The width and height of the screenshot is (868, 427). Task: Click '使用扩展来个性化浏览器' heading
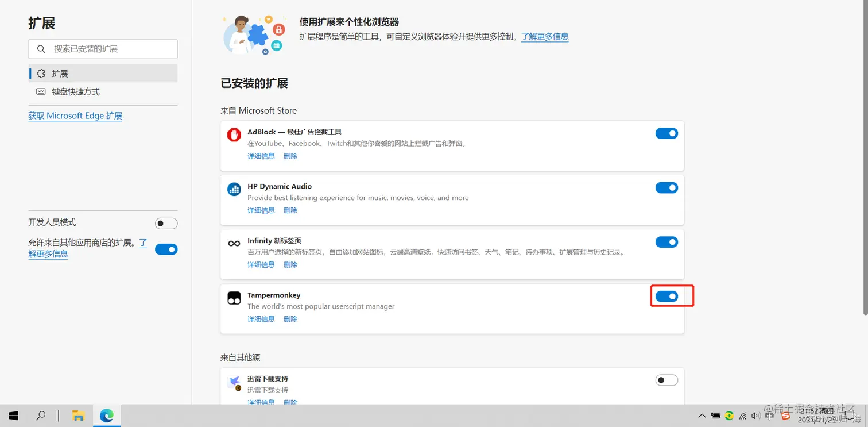349,22
